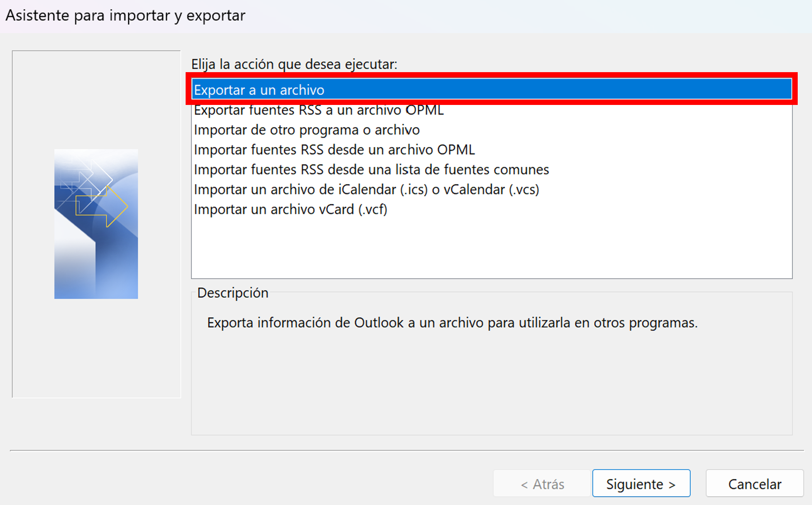Cancel the wizard with the Cancelar button

tap(754, 483)
